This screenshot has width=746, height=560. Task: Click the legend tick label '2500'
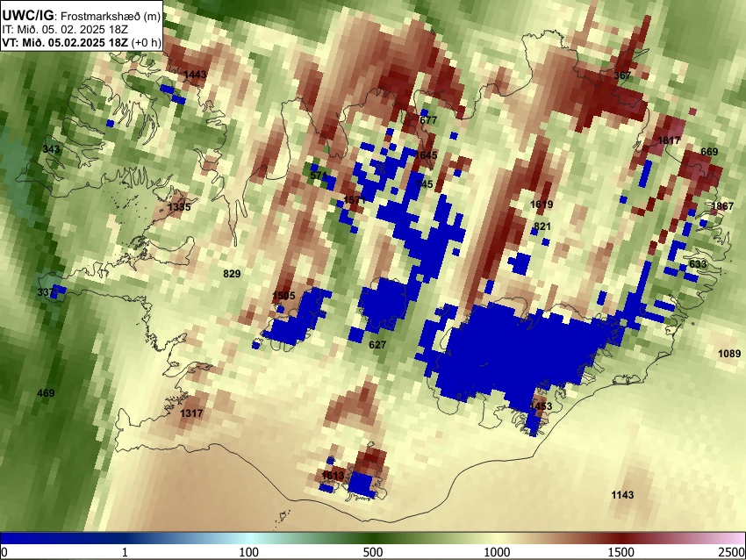click(x=732, y=552)
